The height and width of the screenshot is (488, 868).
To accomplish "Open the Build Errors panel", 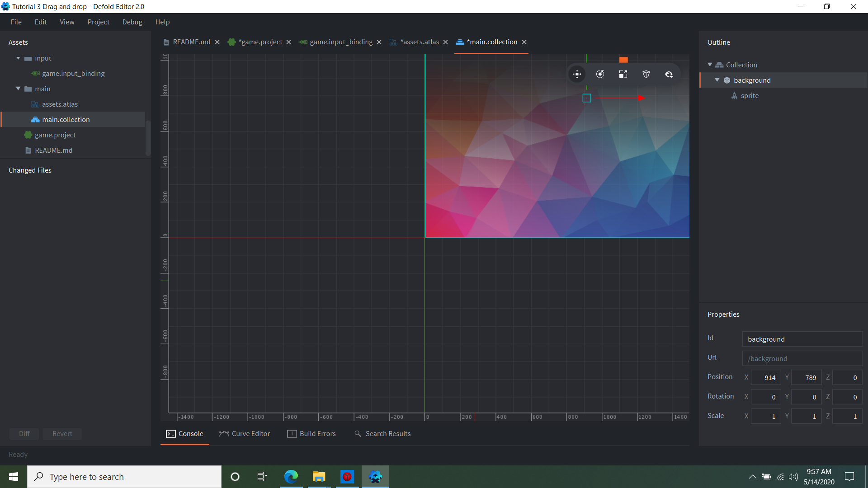I will tap(311, 433).
